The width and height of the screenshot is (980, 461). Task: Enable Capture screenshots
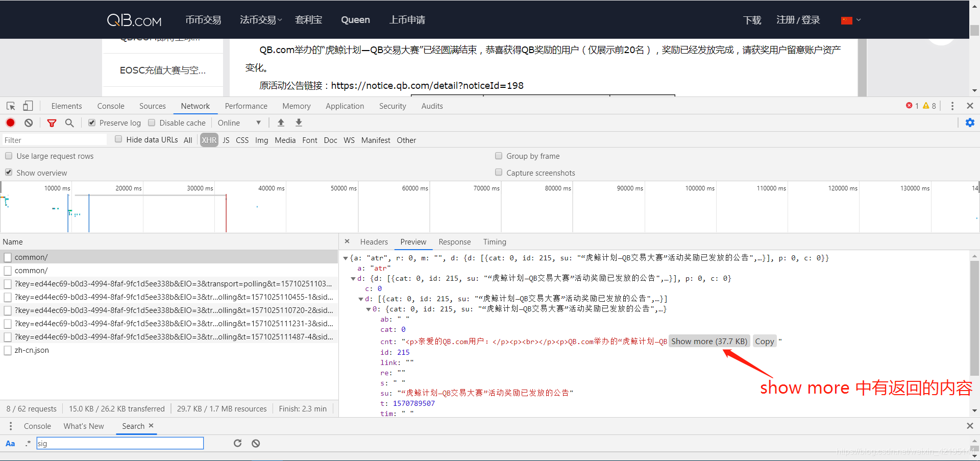click(499, 172)
